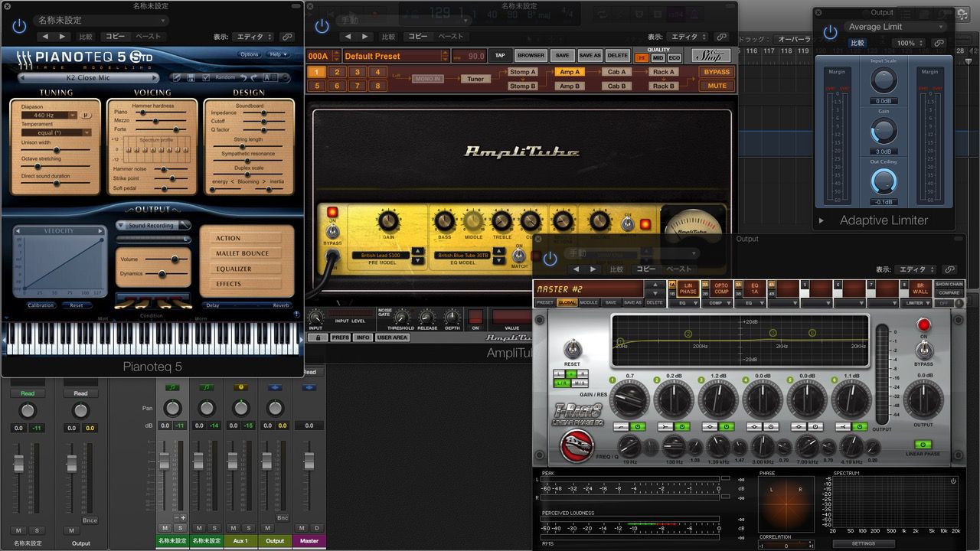The height and width of the screenshot is (551, 980).
Task: Toggle T-RackS plugin power button
Action: coord(550,259)
